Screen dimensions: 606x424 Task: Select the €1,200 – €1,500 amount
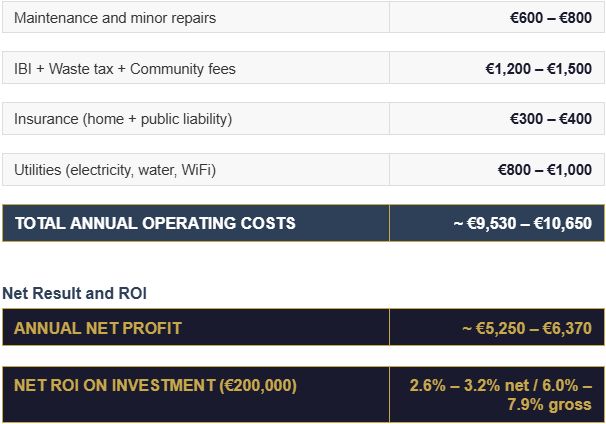(538, 69)
